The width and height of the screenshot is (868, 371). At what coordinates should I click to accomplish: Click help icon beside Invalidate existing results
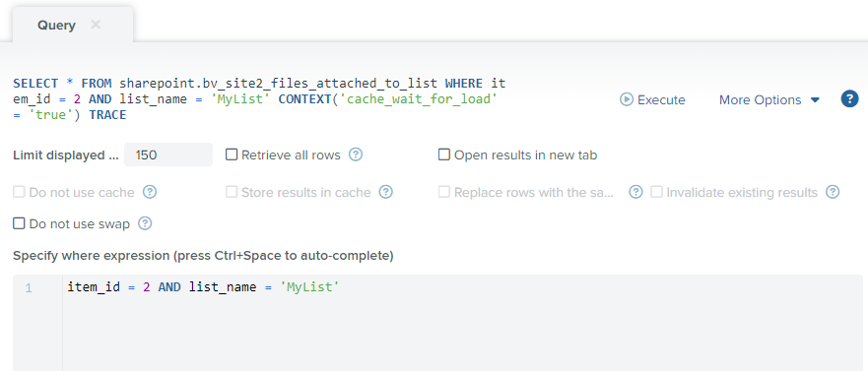click(833, 192)
